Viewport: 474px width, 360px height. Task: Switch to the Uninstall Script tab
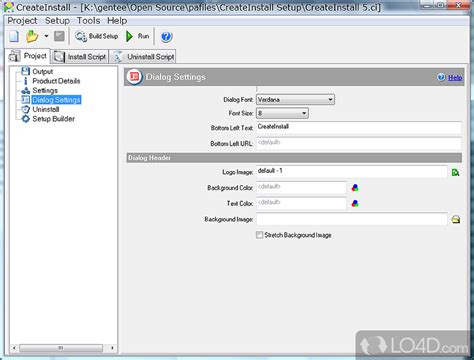pyautogui.click(x=143, y=57)
